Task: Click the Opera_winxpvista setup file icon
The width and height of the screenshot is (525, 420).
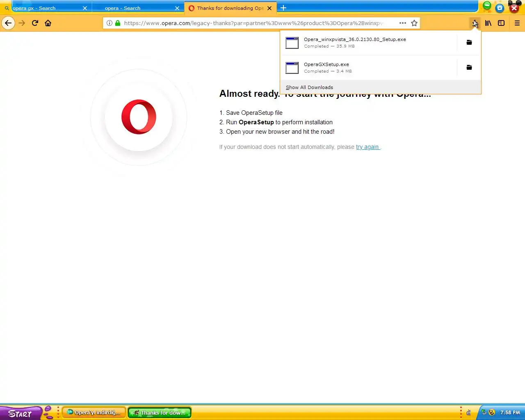Action: tap(292, 43)
